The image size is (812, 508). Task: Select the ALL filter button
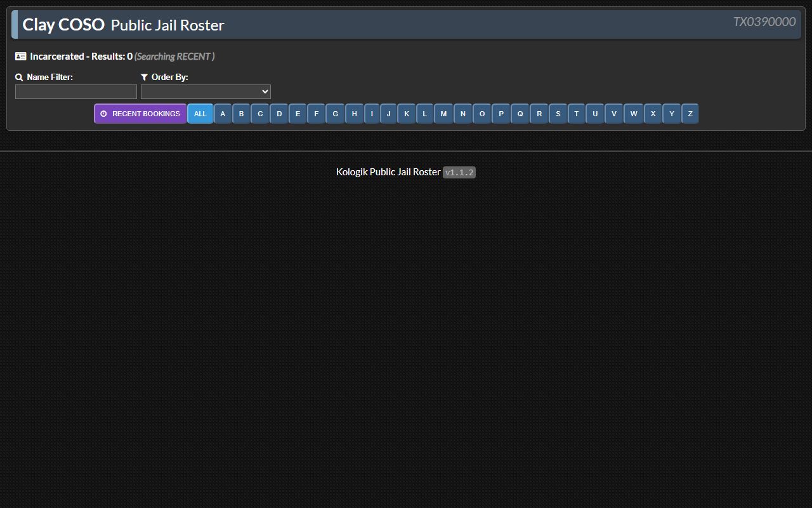(x=200, y=114)
